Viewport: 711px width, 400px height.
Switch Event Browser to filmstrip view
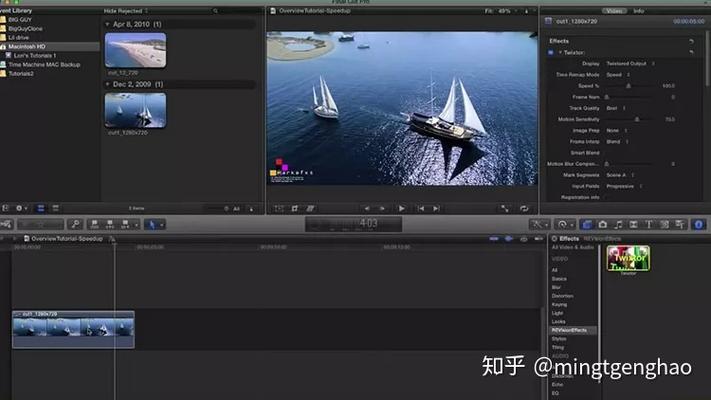tap(40, 208)
